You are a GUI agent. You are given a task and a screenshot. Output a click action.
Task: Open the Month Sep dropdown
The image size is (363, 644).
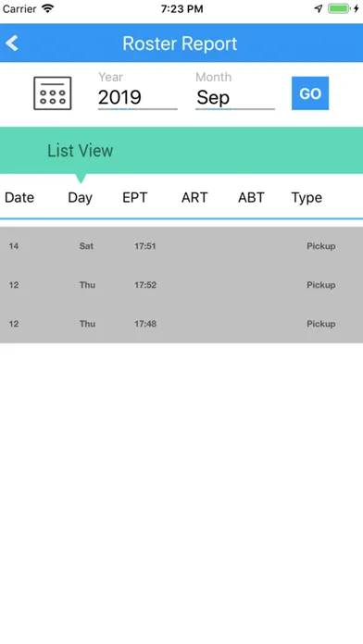[235, 97]
